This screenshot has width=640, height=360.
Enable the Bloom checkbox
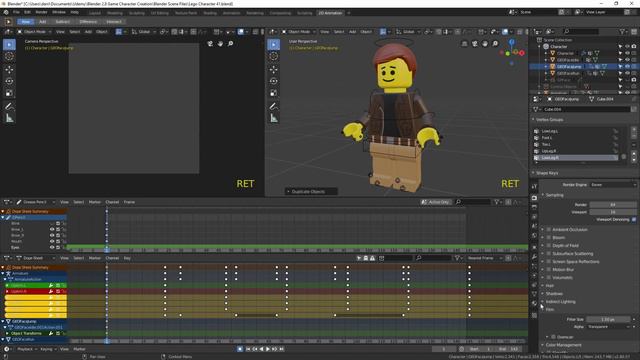[x=549, y=237]
